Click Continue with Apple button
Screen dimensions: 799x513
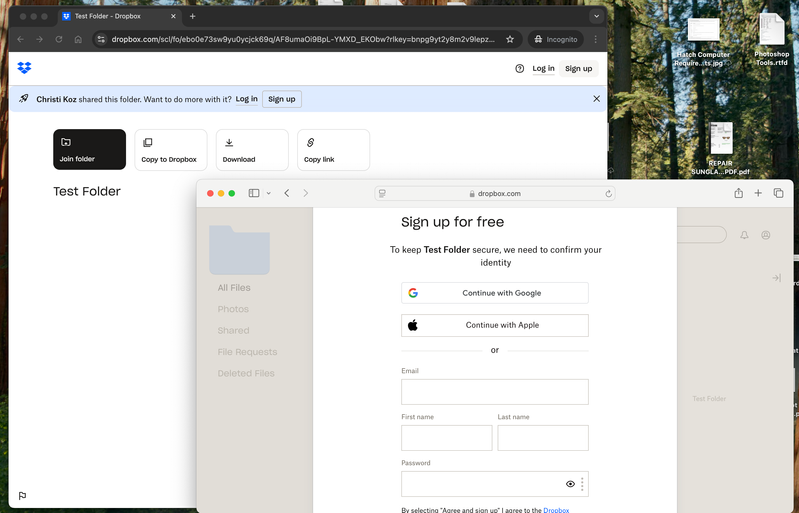click(x=494, y=325)
